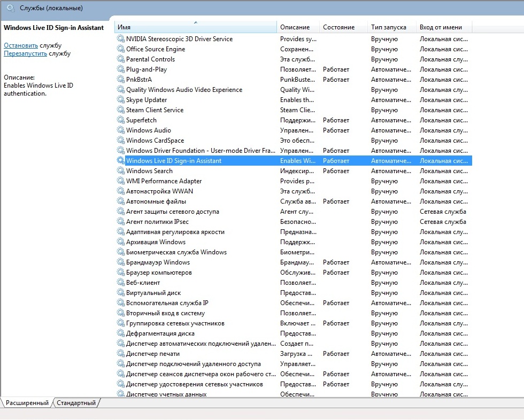The width and height of the screenshot is (524, 420).
Task: Click the gear icon next to Parental Controls
Action: pyautogui.click(x=121, y=59)
